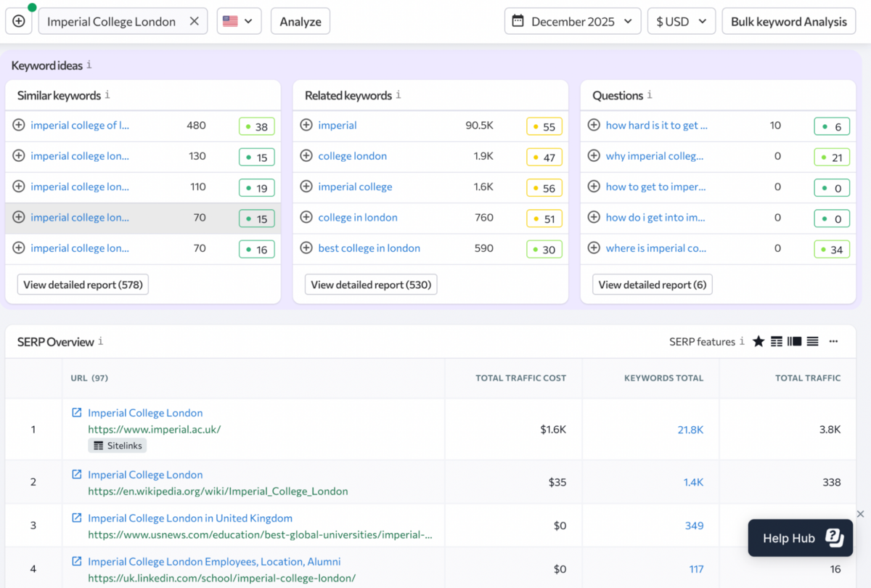Click 349 keywords total link
This screenshot has height=588, width=871.
click(x=694, y=526)
